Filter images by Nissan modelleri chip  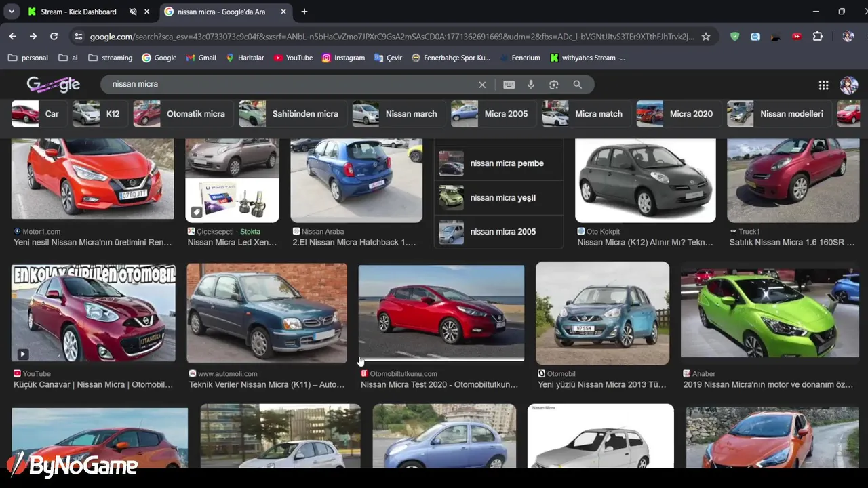click(779, 114)
